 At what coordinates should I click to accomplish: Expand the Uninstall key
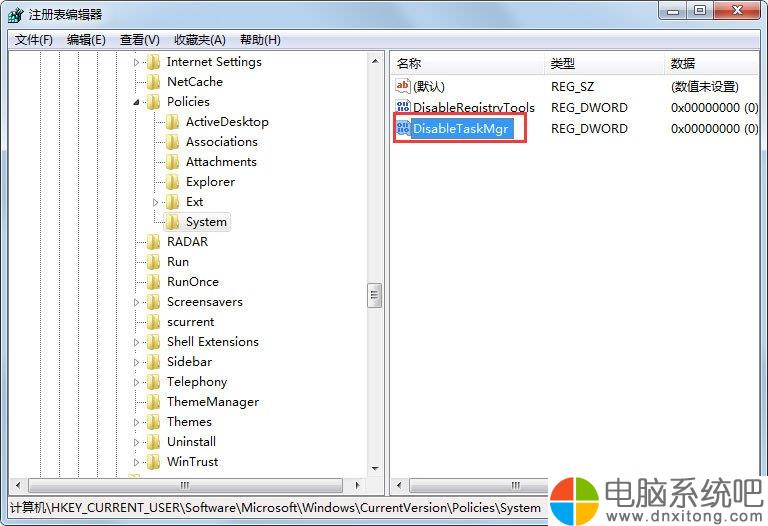point(136,442)
